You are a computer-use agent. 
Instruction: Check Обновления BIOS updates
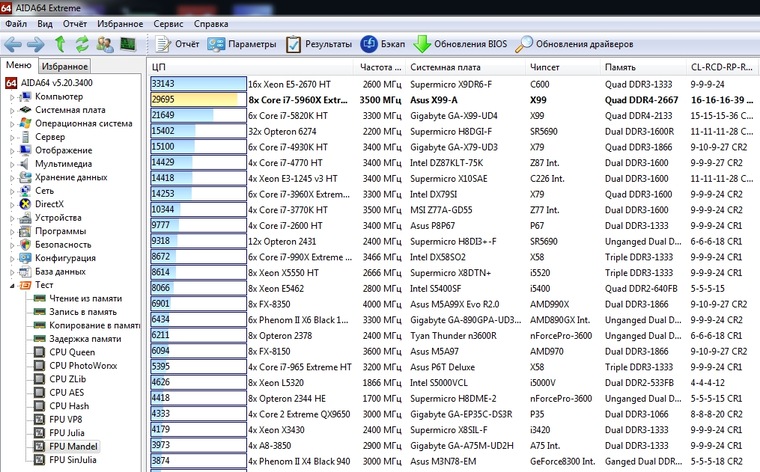pos(460,44)
